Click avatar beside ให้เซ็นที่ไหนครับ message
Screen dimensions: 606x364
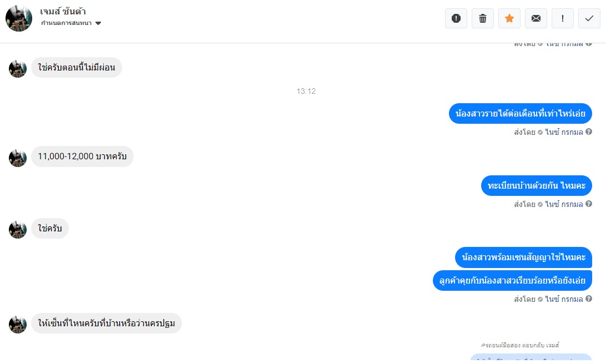click(18, 325)
